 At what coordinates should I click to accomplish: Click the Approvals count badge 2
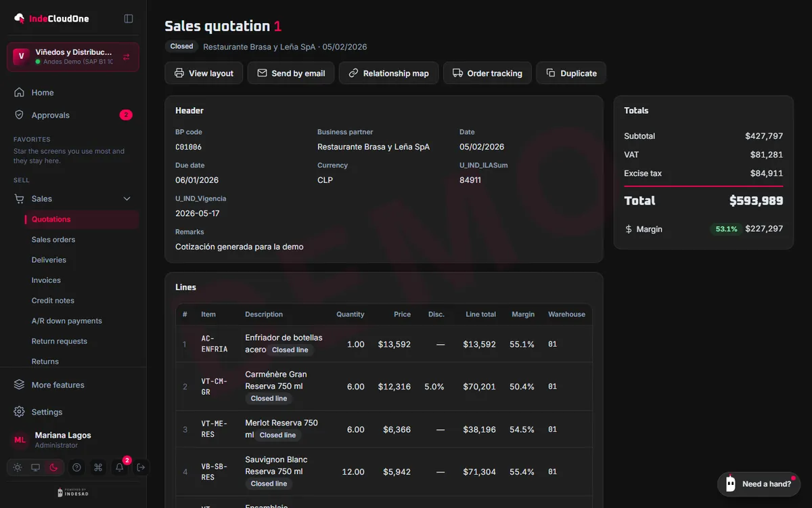click(126, 115)
